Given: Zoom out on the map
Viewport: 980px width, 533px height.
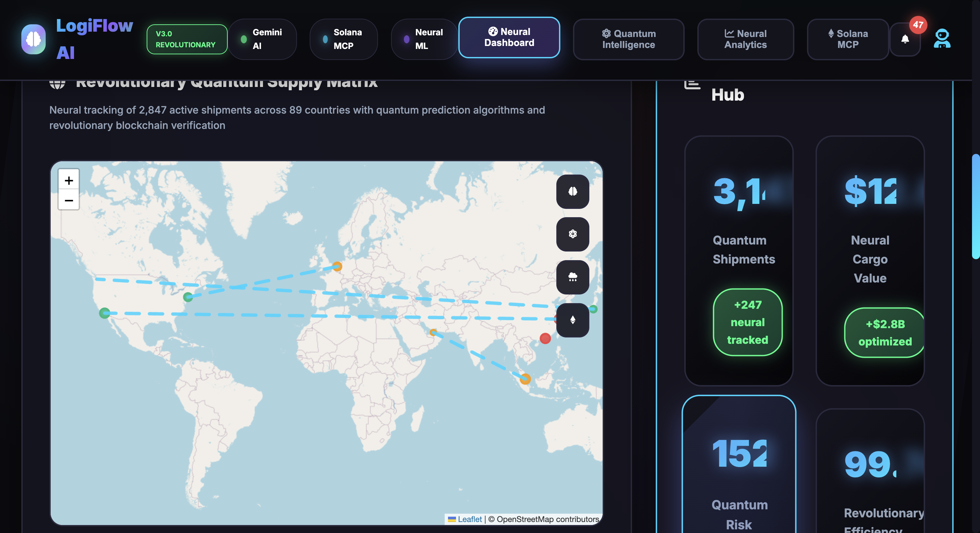Looking at the screenshot, I should pyautogui.click(x=69, y=200).
